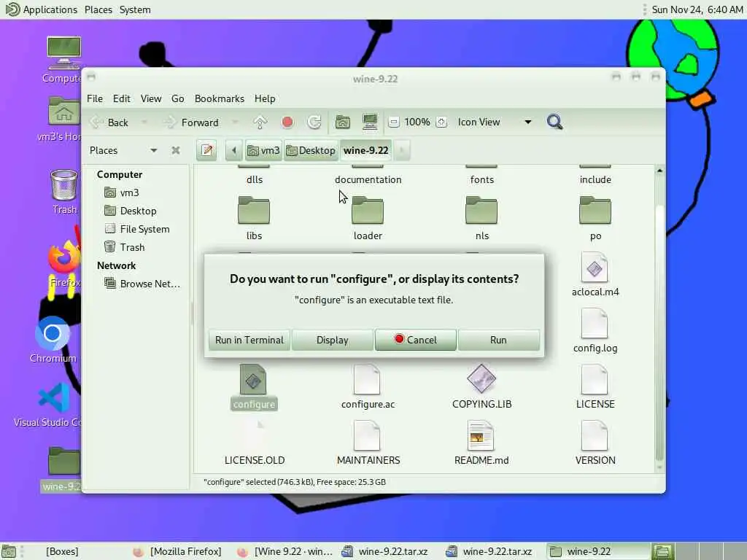
Task: Close the Places side pane
Action: coord(176,150)
